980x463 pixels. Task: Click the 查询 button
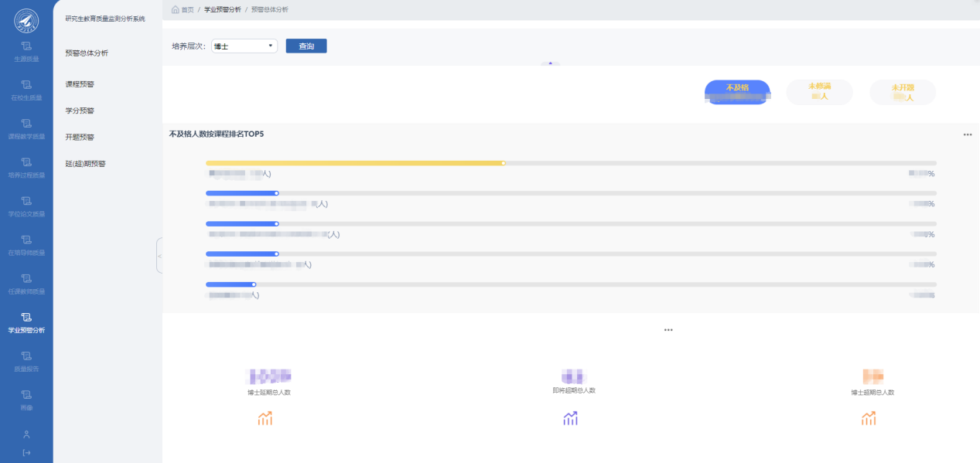pyautogui.click(x=306, y=46)
